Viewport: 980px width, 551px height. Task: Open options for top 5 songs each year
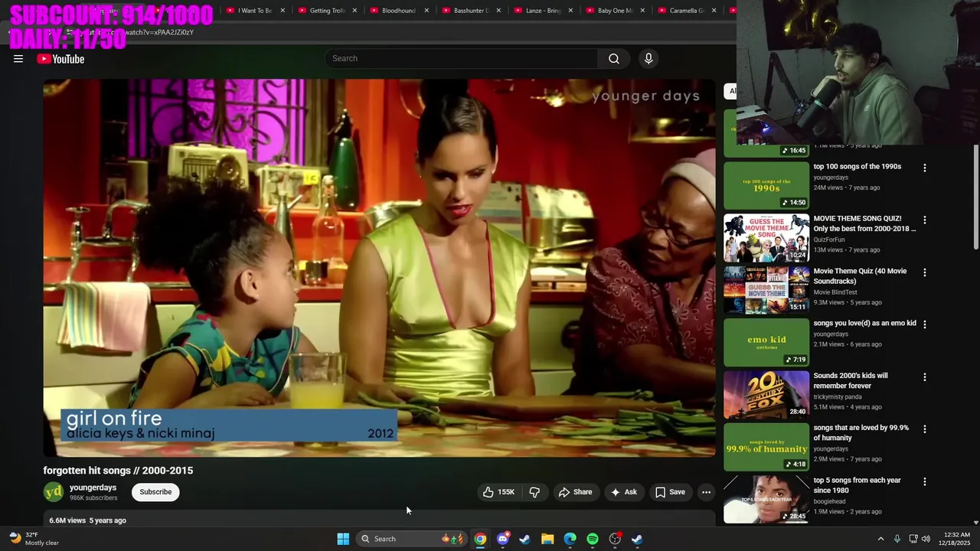click(x=924, y=482)
